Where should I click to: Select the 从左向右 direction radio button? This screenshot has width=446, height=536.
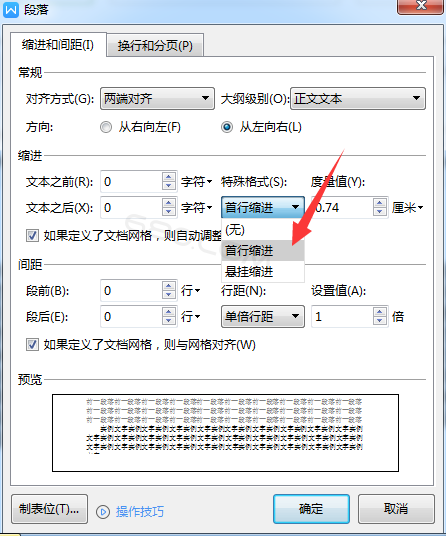point(227,127)
